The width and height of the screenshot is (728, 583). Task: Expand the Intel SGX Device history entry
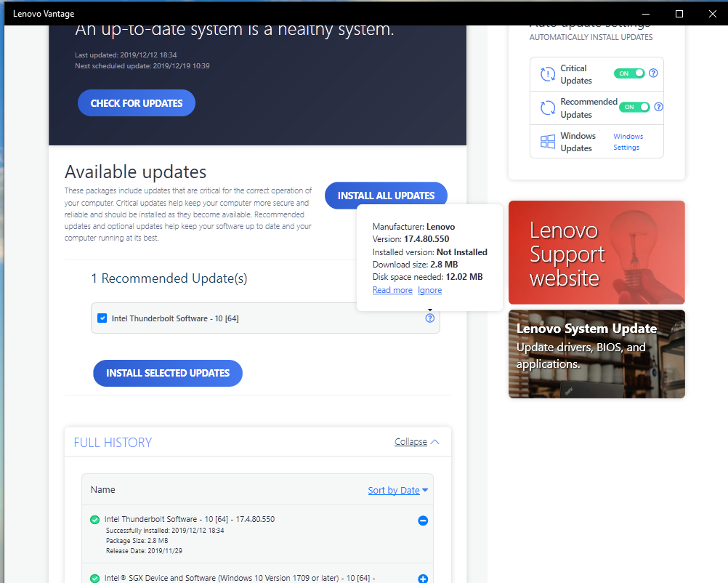423,579
